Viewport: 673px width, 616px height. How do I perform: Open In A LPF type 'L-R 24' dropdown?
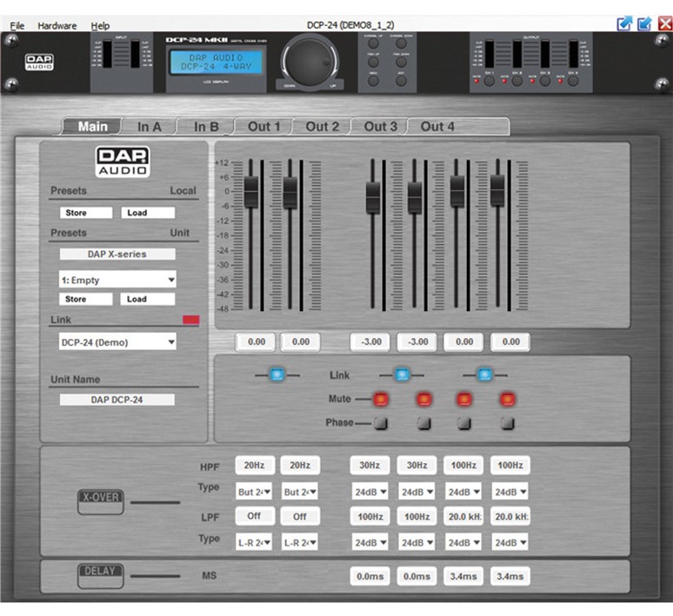(254, 542)
